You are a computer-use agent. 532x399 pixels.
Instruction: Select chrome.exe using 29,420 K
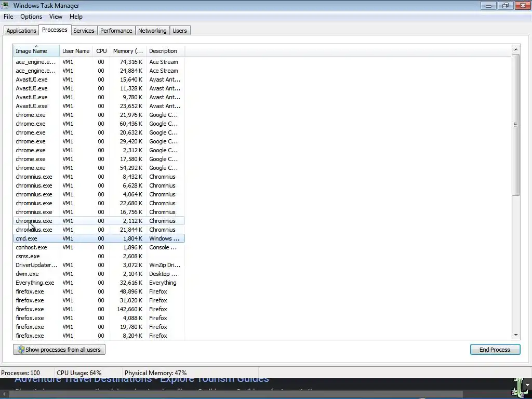pyautogui.click(x=99, y=141)
